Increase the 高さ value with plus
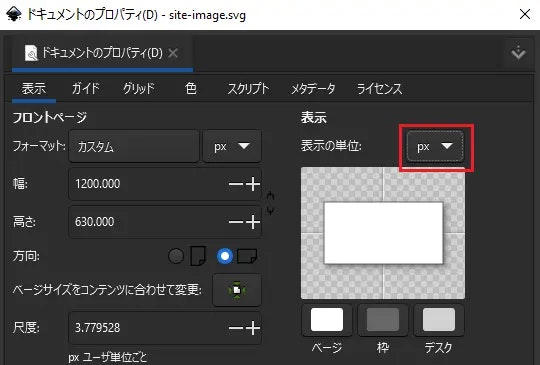This screenshot has width=540, height=365. click(253, 222)
